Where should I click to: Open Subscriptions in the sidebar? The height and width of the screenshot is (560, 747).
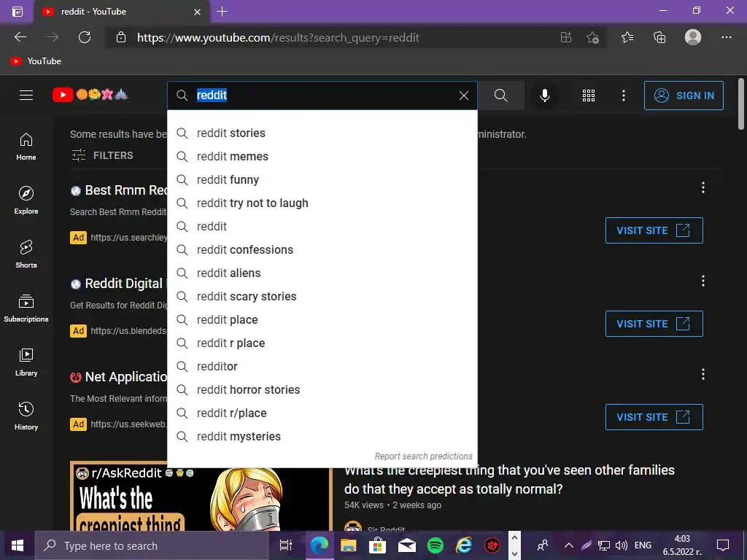click(26, 308)
